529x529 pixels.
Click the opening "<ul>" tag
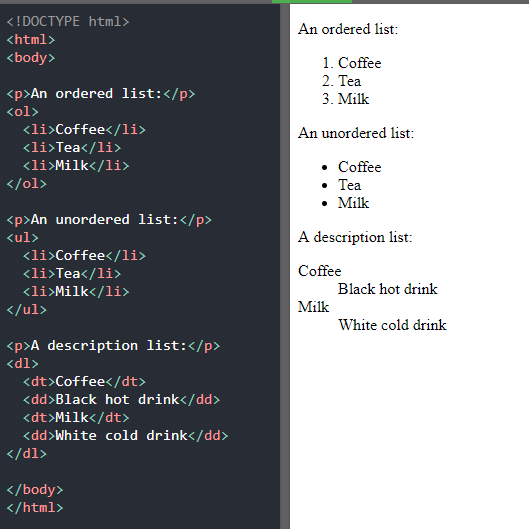pos(23,238)
